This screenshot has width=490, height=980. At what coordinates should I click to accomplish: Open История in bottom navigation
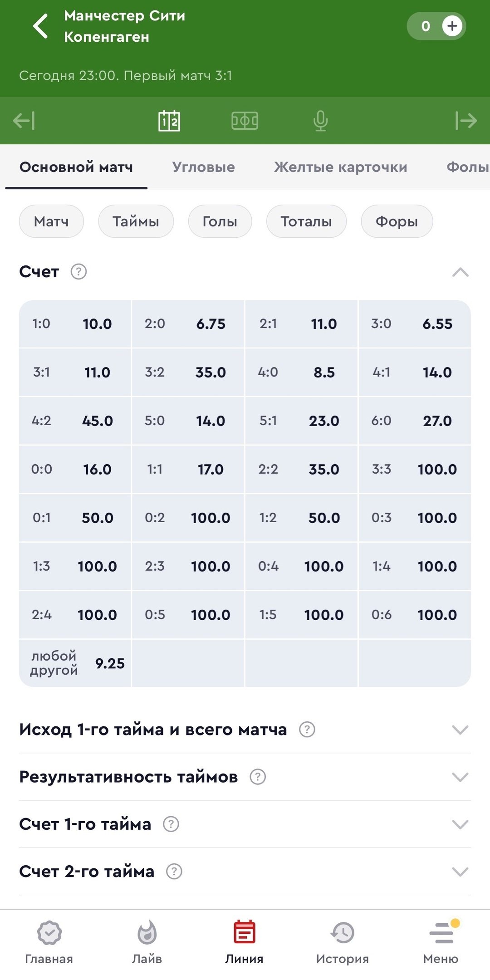[x=342, y=942]
